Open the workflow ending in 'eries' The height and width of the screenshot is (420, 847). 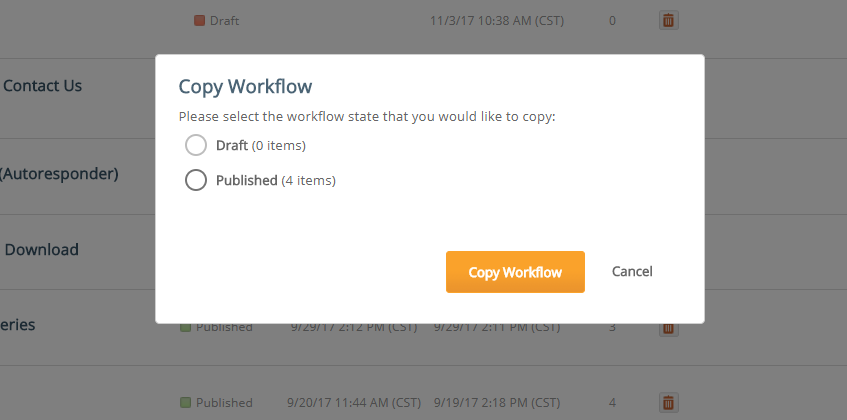pos(17,325)
